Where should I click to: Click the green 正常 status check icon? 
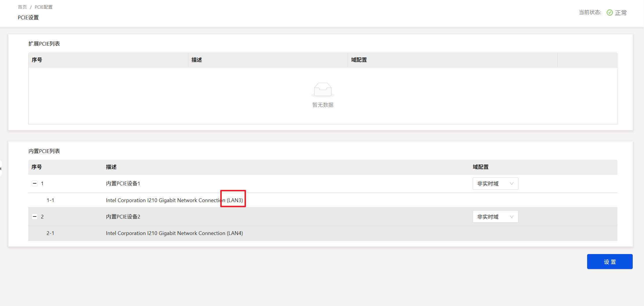coord(610,12)
